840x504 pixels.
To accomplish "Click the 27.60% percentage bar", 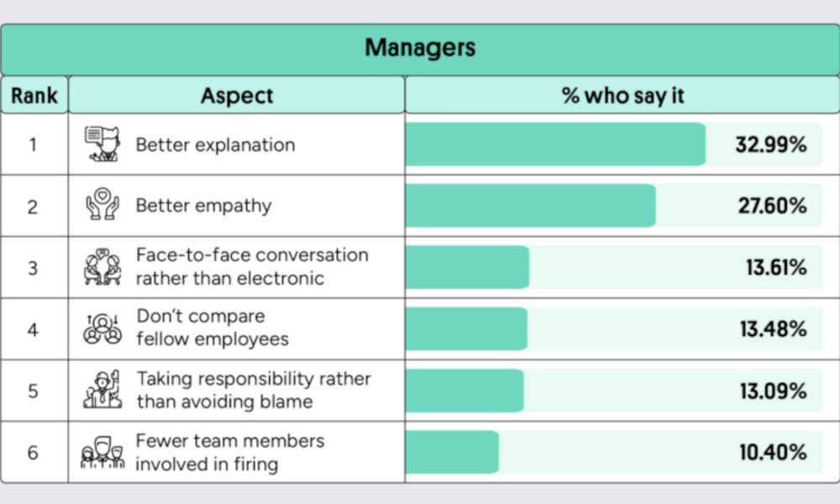I will coord(530,206).
